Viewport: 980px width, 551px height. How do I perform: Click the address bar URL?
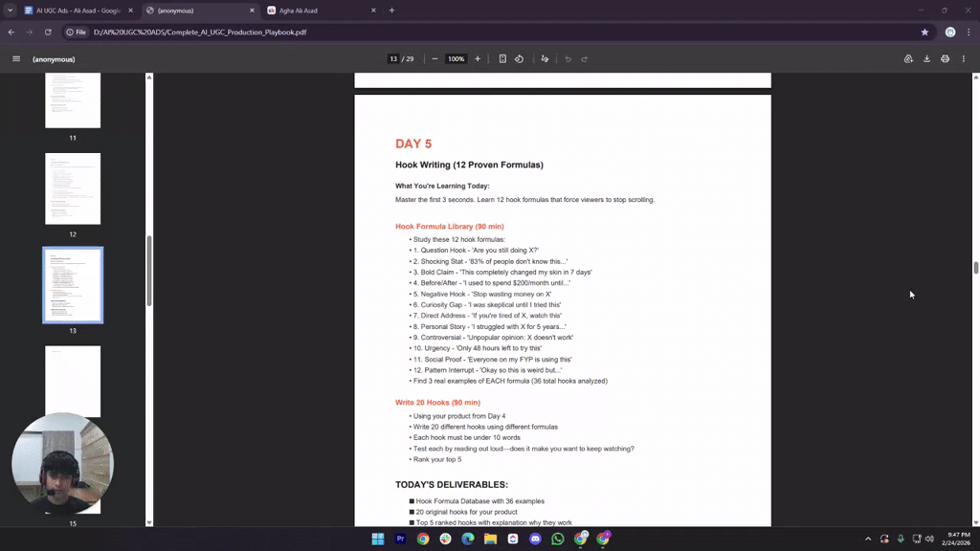point(200,32)
